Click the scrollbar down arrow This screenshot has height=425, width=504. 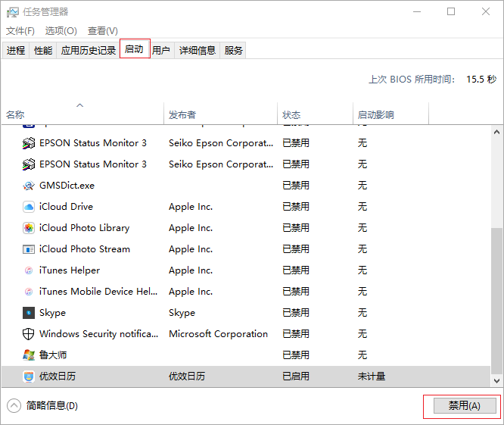497,381
